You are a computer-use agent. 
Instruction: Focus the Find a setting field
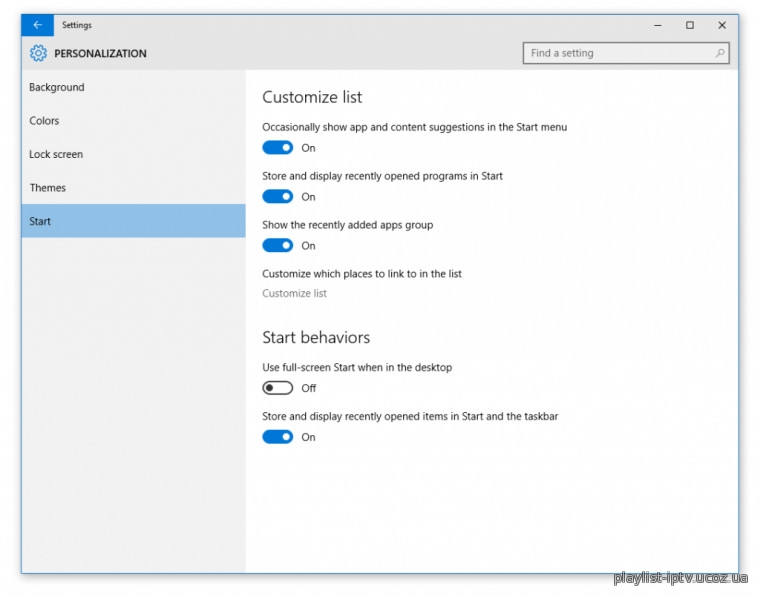(x=626, y=53)
